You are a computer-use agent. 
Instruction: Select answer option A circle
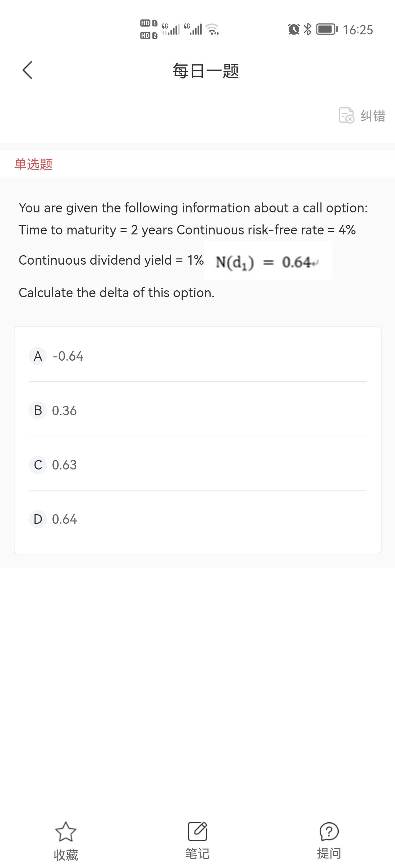coord(38,356)
